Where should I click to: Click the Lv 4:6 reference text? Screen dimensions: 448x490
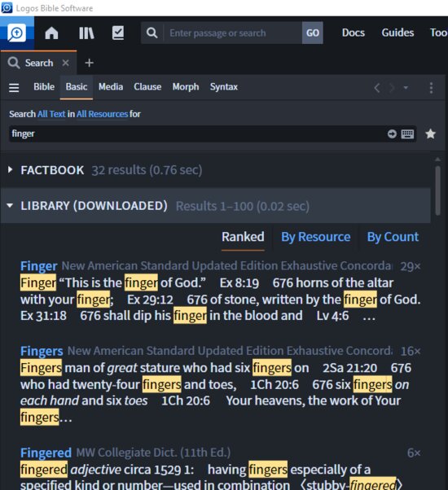tap(332, 316)
